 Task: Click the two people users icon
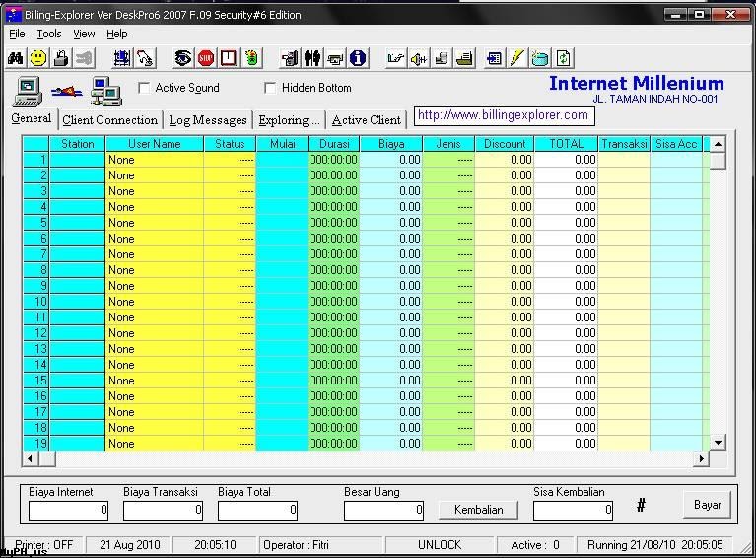click(x=312, y=58)
